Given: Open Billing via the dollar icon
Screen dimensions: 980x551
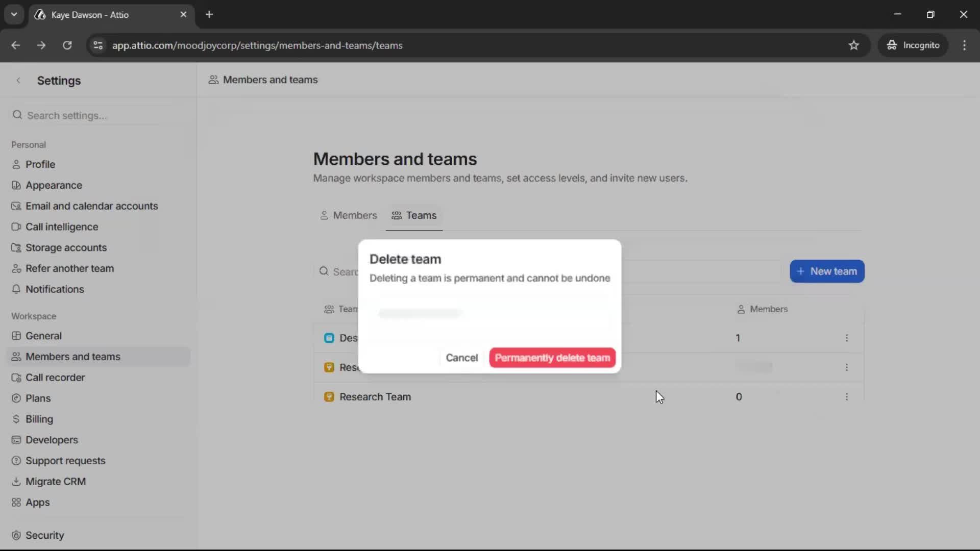Looking at the screenshot, I should click(x=16, y=419).
